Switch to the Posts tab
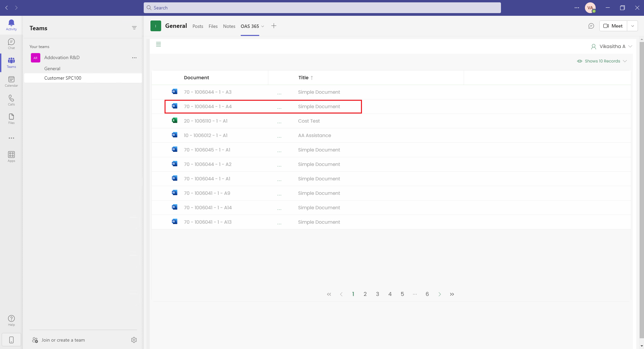 (x=198, y=26)
